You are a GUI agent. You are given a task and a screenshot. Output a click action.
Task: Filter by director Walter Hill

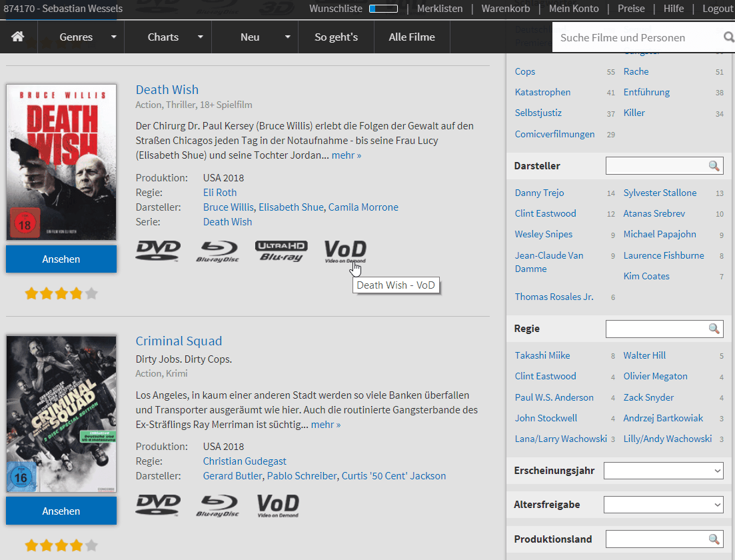click(x=644, y=355)
